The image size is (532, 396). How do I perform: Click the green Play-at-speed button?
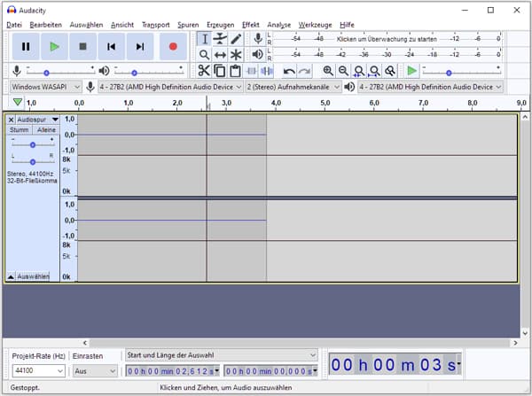[x=412, y=71]
